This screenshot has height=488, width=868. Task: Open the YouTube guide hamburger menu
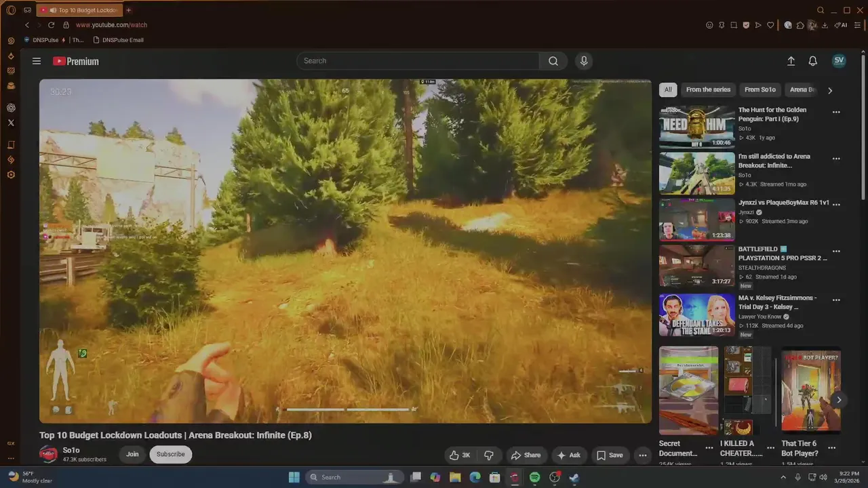[x=37, y=61]
